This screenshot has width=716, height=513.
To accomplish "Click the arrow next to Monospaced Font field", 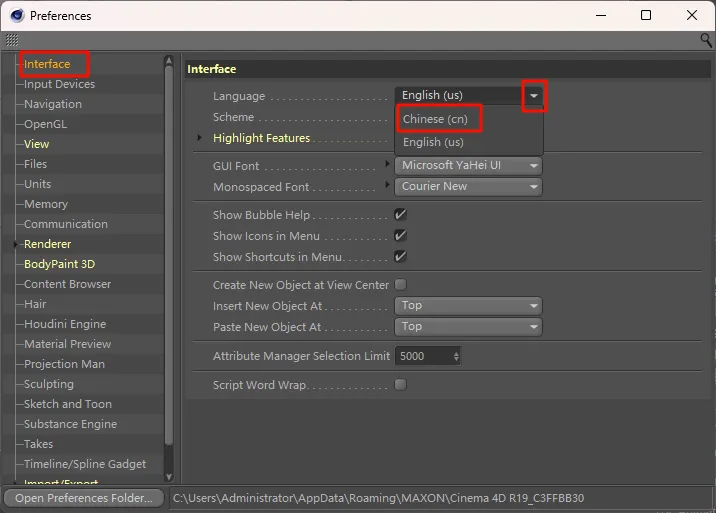I will 387,184.
